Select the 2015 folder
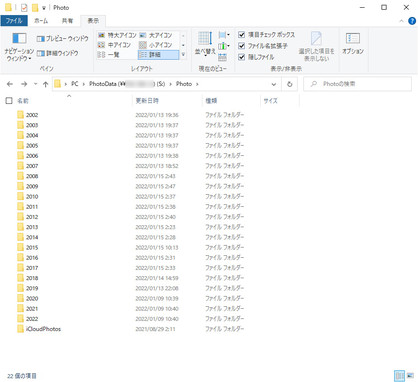Screen dimensions: 418x382 click(32, 248)
